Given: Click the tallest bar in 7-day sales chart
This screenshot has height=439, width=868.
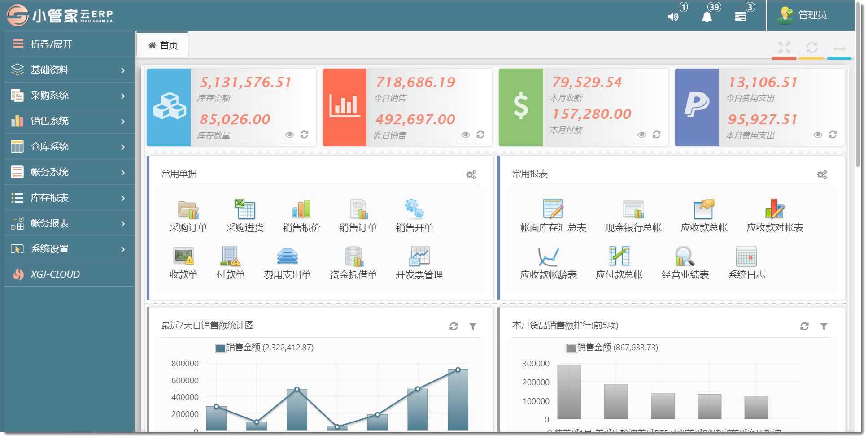Looking at the screenshot, I should pos(458,400).
